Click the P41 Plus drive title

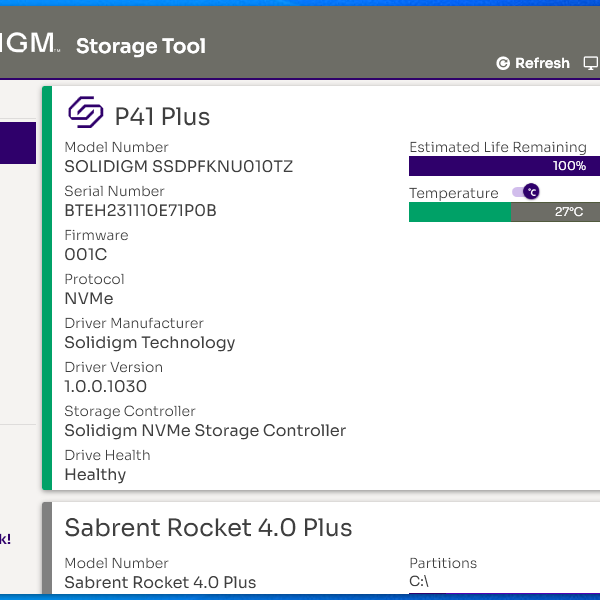(x=162, y=116)
